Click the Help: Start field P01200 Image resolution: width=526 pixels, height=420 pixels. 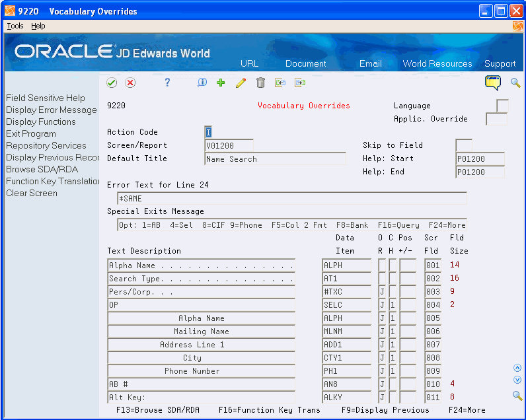pos(480,158)
